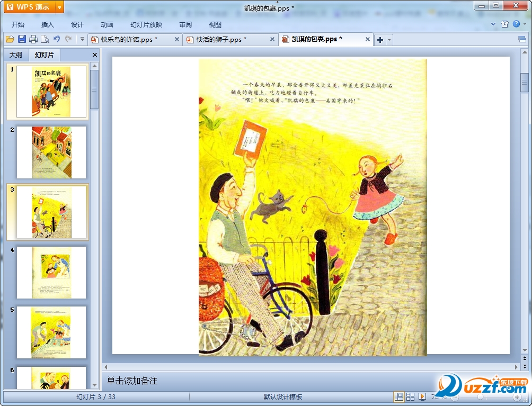Switch to Slide Sorter view icon

click(x=410, y=396)
